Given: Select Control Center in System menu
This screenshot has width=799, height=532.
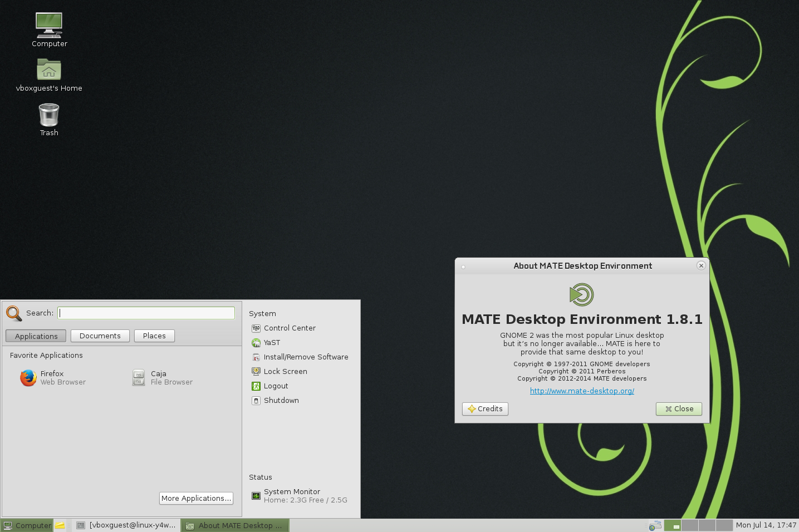Looking at the screenshot, I should tap(289, 328).
